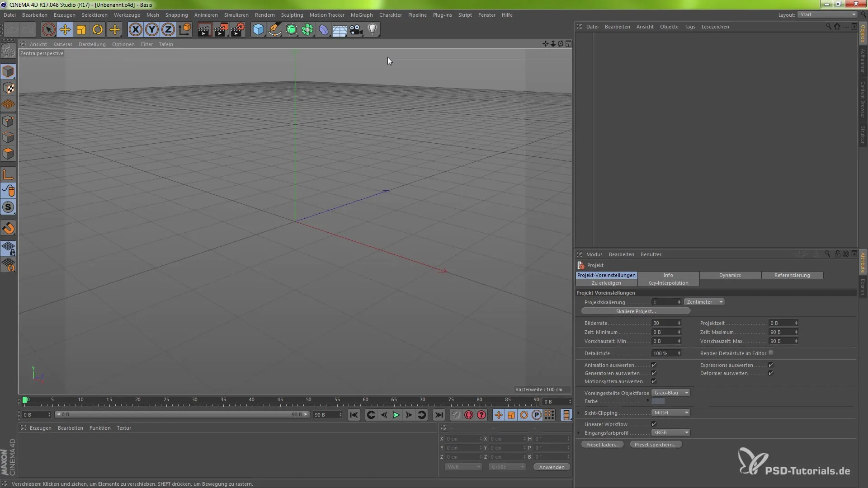The width and height of the screenshot is (868, 488).
Task: Open the Layout Start dropdown
Action: pos(827,14)
